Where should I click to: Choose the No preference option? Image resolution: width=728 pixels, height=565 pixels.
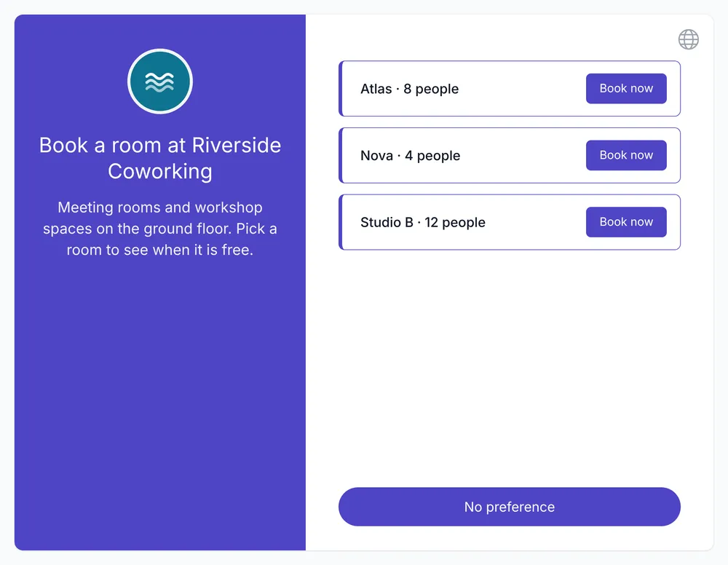(x=510, y=507)
